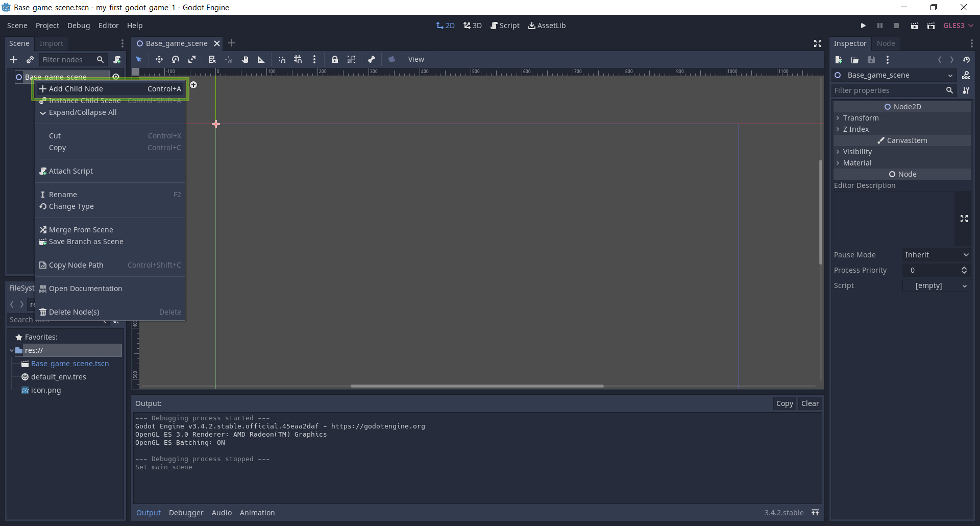Switch to the Script workspace
980x526 pixels.
point(505,26)
